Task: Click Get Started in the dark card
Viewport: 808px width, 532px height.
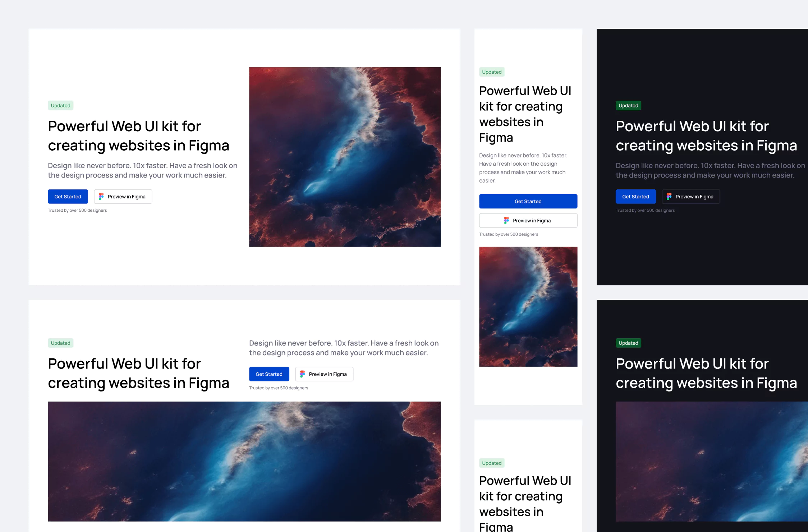Action: pos(636,197)
